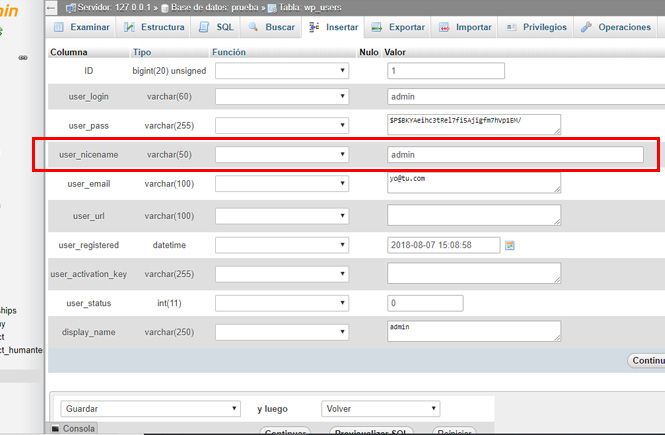This screenshot has height=435, width=665.
Task: Open the SQL tab
Action: [x=216, y=27]
